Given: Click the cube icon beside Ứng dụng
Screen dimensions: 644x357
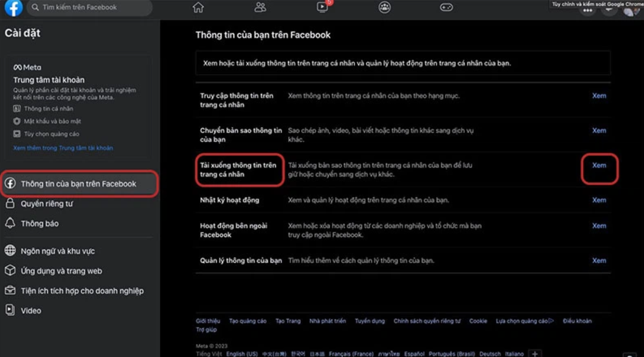Looking at the screenshot, I should pyautogui.click(x=10, y=270).
